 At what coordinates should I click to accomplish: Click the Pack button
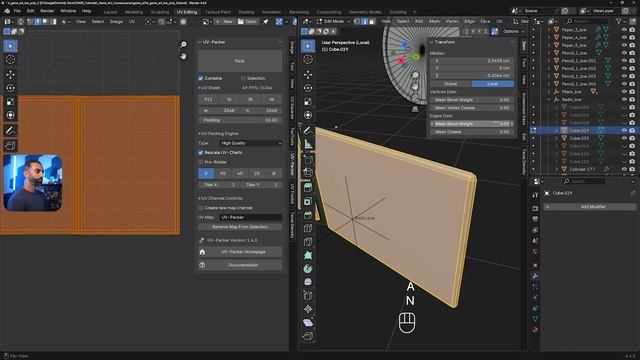coord(240,61)
